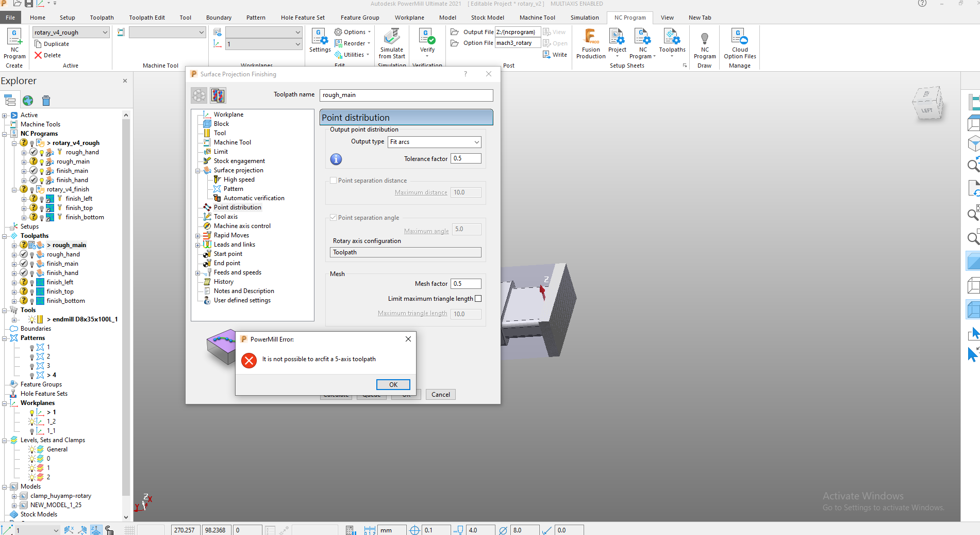Select Tool axis in the dialog tree
This screenshot has height=535, width=980.
click(226, 217)
